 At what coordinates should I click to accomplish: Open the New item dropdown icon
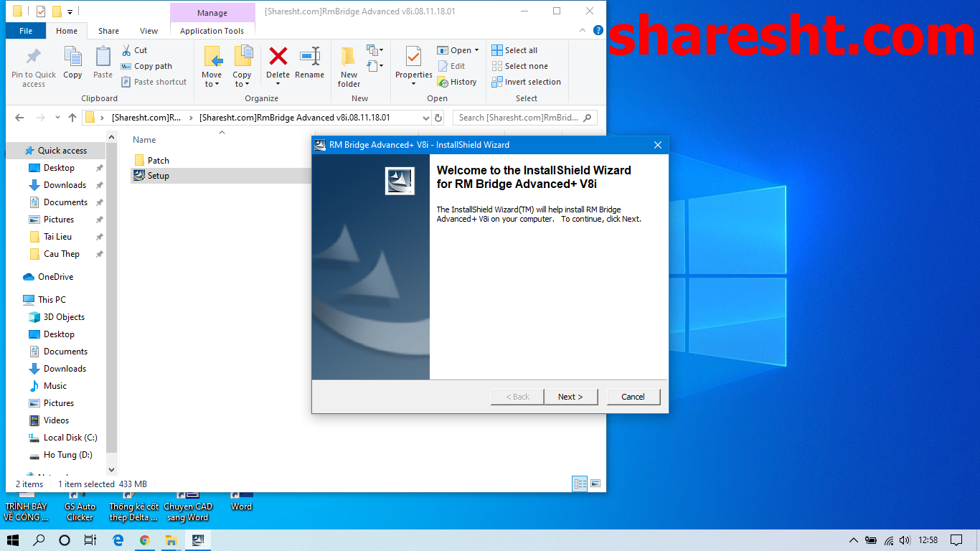[374, 50]
